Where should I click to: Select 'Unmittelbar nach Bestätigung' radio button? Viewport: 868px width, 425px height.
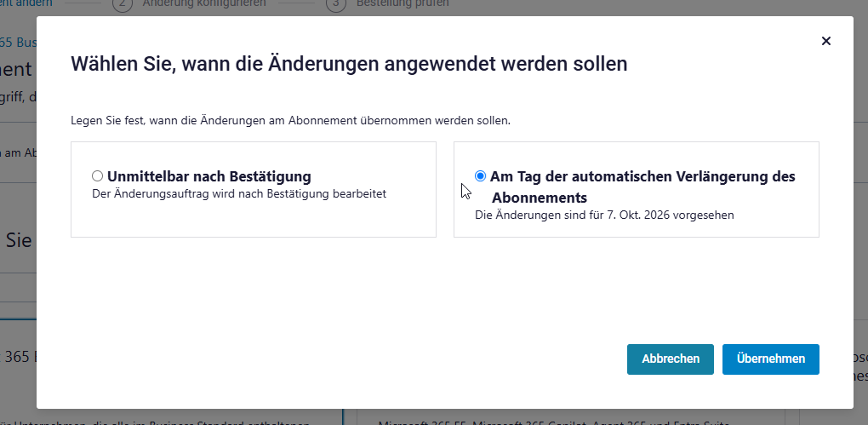(x=97, y=176)
